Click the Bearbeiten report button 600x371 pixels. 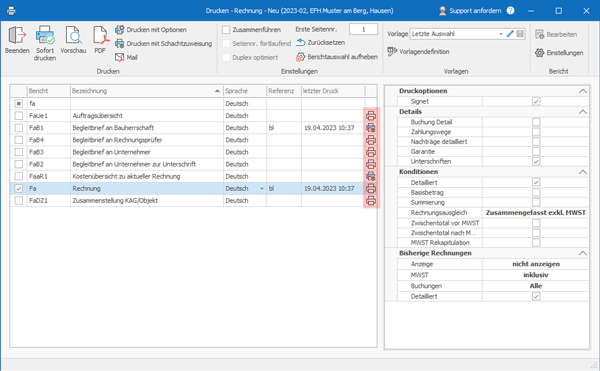pos(556,34)
